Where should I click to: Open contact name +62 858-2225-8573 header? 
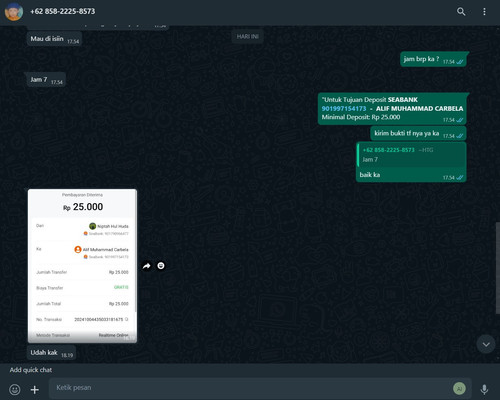click(x=63, y=11)
